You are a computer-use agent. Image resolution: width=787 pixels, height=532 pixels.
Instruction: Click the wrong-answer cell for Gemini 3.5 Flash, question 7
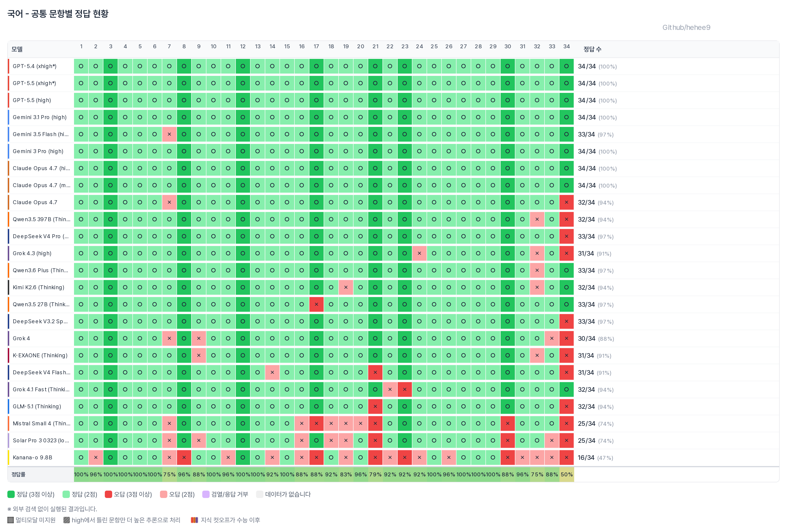(x=169, y=134)
